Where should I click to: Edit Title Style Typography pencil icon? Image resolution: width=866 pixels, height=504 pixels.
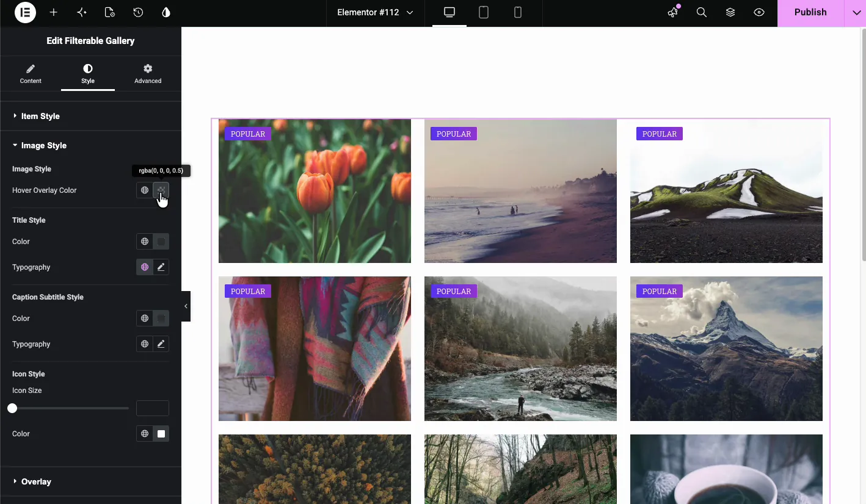coord(161,267)
